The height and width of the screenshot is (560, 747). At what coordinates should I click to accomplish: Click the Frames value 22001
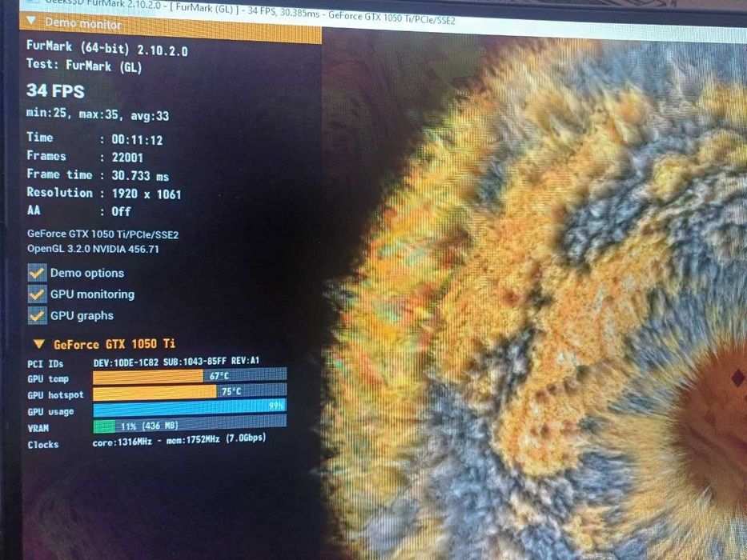pyautogui.click(x=127, y=157)
